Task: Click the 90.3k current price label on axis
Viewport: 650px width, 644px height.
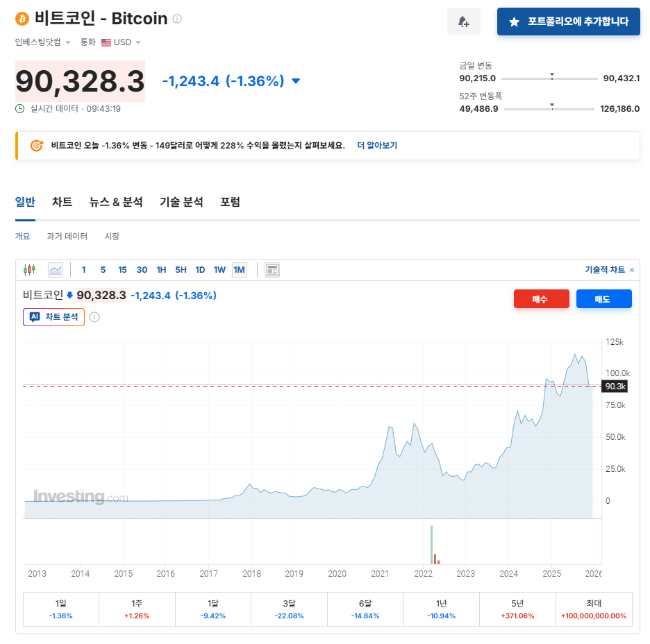Action: (x=615, y=387)
